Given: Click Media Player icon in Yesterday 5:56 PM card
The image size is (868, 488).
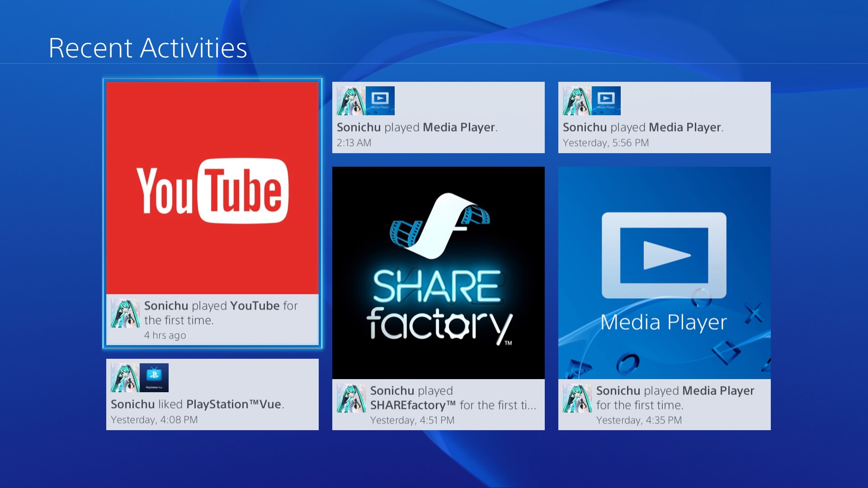Looking at the screenshot, I should click(x=606, y=101).
